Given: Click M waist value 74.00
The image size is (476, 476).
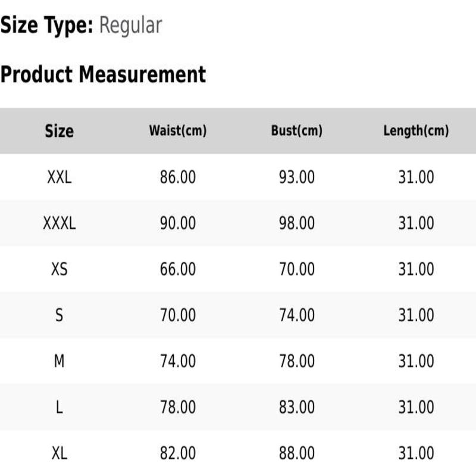Looking at the screenshot, I should [x=178, y=361].
